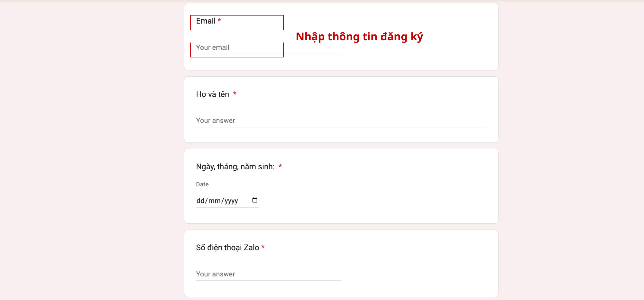Viewport: 644px width, 300px height.
Task: Select the "yyyy" year segment of the date
Action: 231,201
